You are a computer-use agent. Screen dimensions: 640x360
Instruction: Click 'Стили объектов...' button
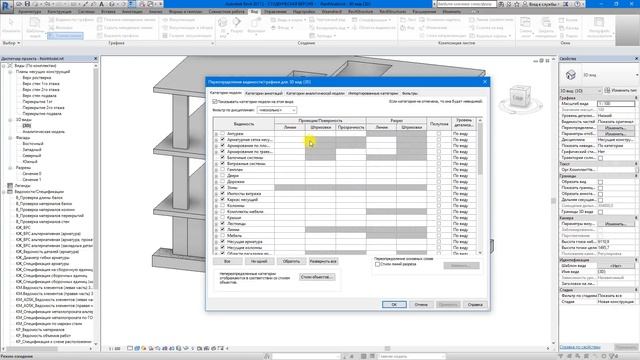317,277
